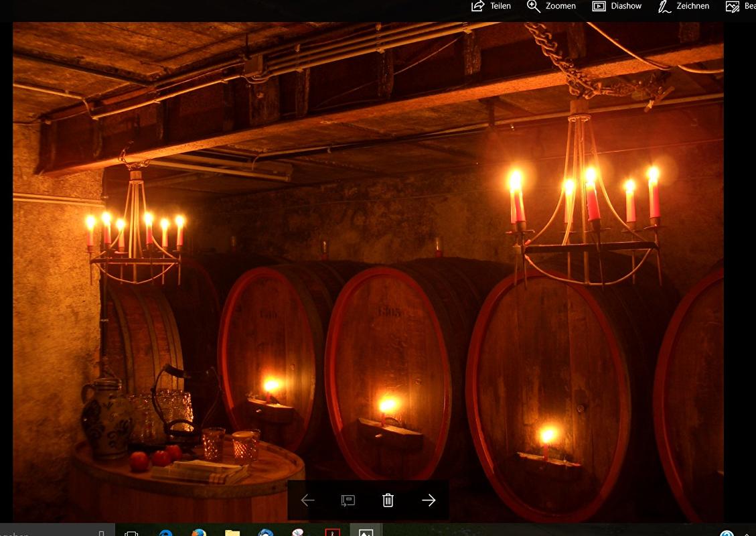The height and width of the screenshot is (536, 756).
Task: Launch Firefox from the taskbar
Action: coord(199,533)
